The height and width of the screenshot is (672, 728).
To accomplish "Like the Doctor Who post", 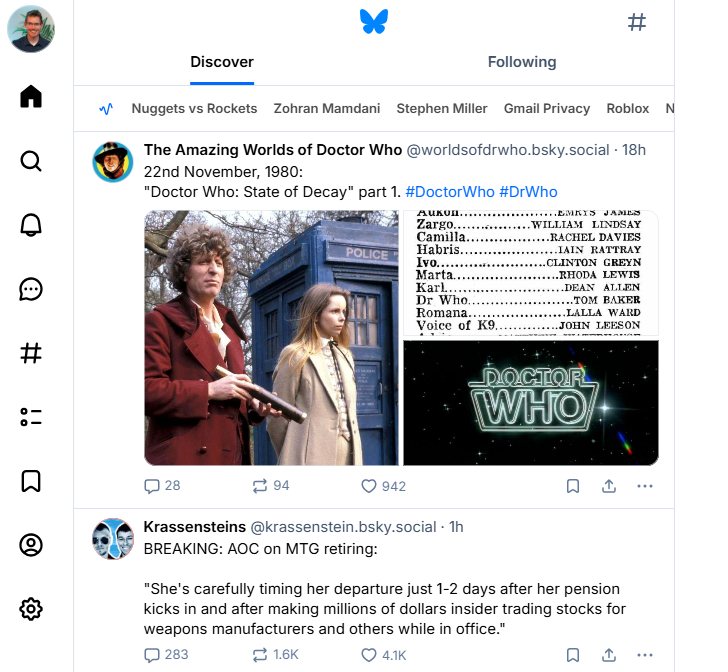I will tap(369, 486).
